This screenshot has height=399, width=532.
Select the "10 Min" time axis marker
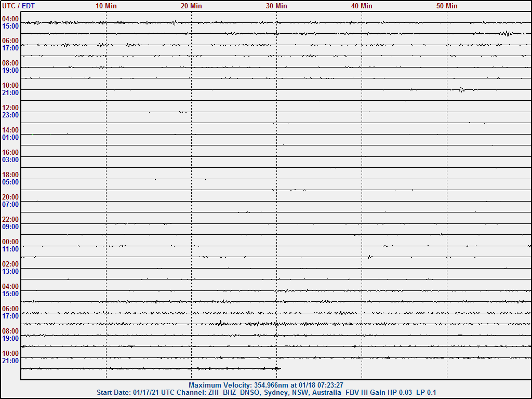[x=106, y=6]
